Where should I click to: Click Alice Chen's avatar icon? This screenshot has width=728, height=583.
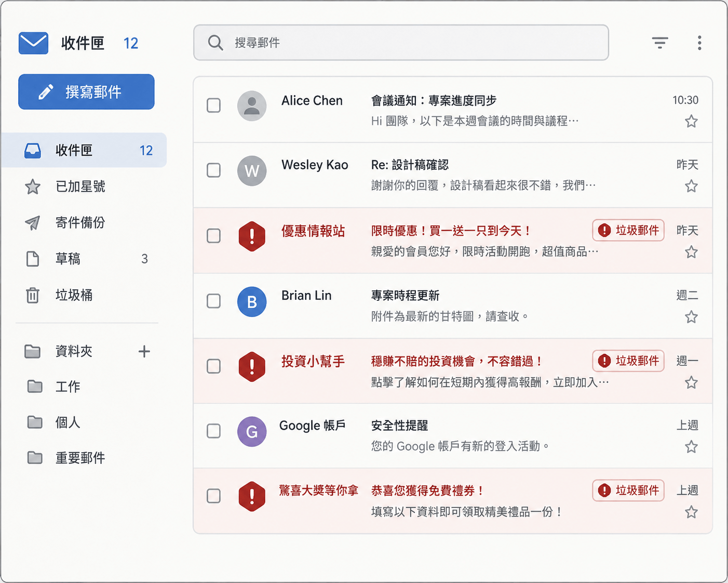click(x=252, y=106)
